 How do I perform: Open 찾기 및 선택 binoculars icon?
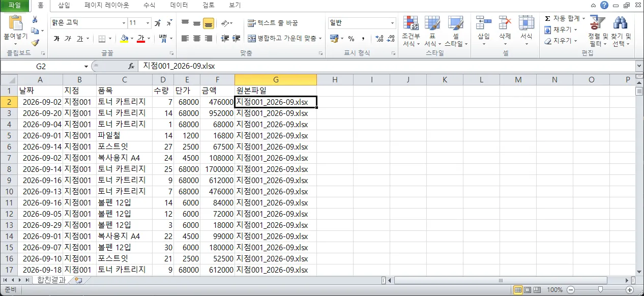pyautogui.click(x=621, y=32)
